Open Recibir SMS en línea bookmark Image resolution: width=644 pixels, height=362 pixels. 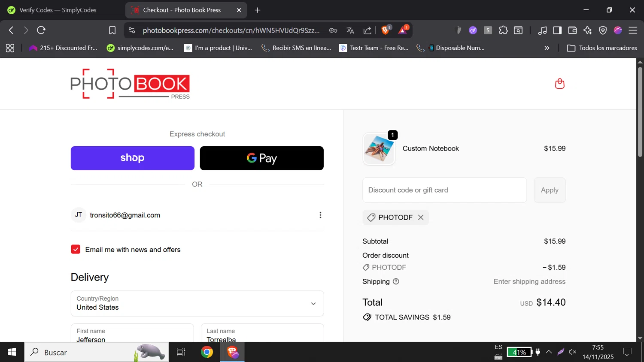[297, 48]
